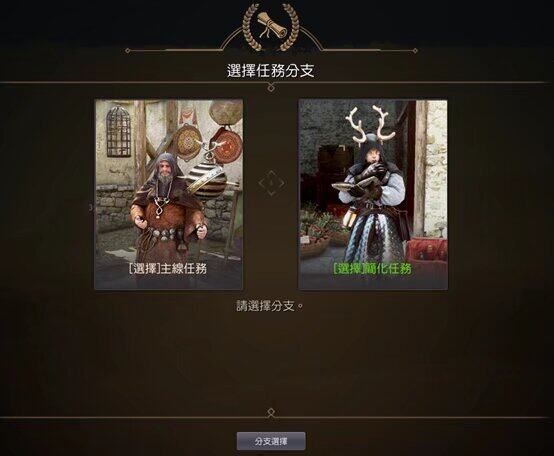Click the quest scroll emblem at top
The width and height of the screenshot is (554, 456).
click(x=271, y=25)
